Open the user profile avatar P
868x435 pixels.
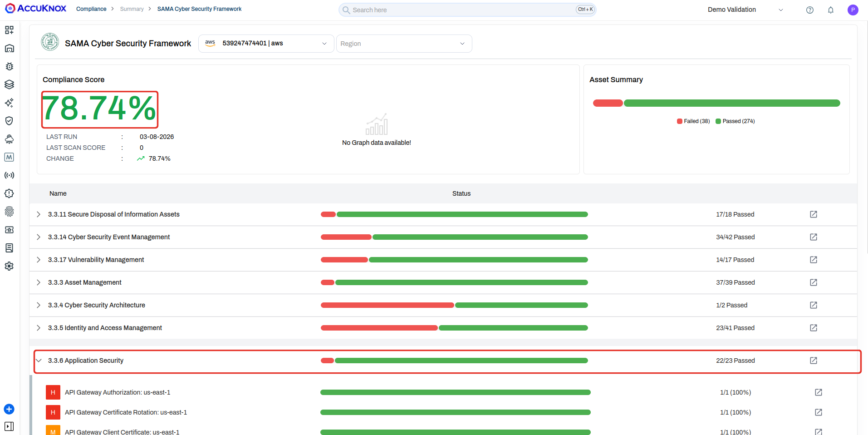853,10
